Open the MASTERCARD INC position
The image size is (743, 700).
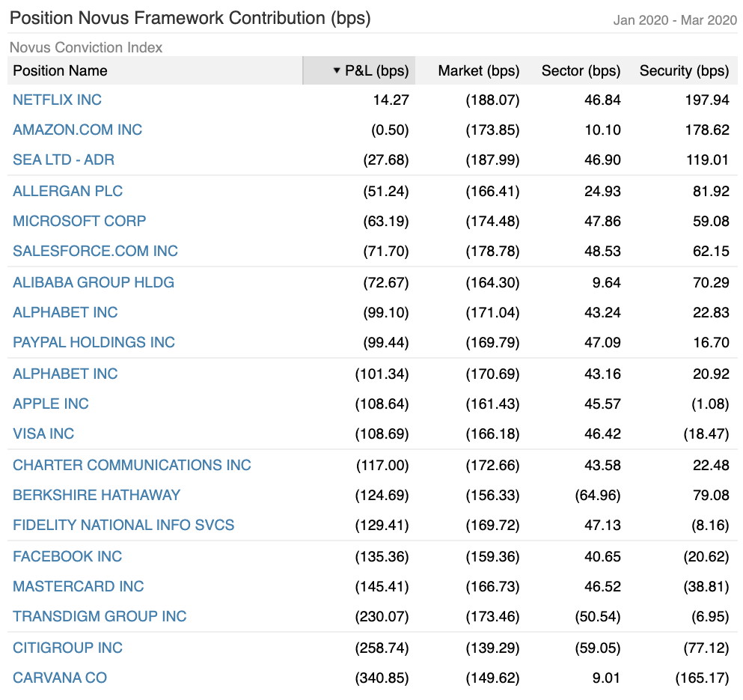click(78, 586)
